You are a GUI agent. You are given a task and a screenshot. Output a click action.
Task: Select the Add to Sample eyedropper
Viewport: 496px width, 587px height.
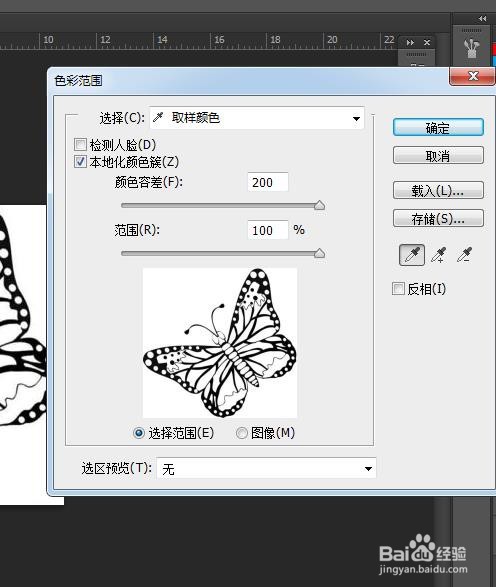click(x=439, y=255)
